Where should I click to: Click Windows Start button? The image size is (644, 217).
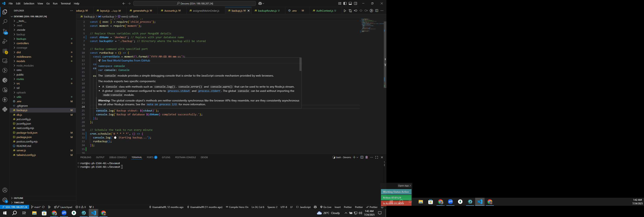click(4, 213)
